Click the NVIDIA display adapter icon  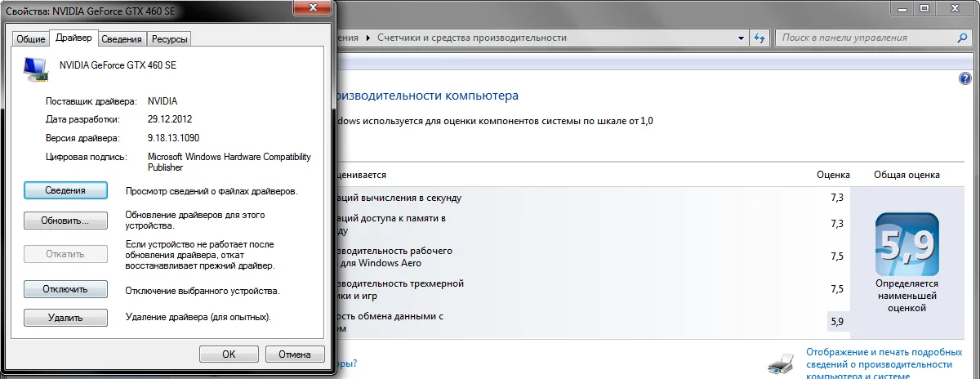coord(35,69)
